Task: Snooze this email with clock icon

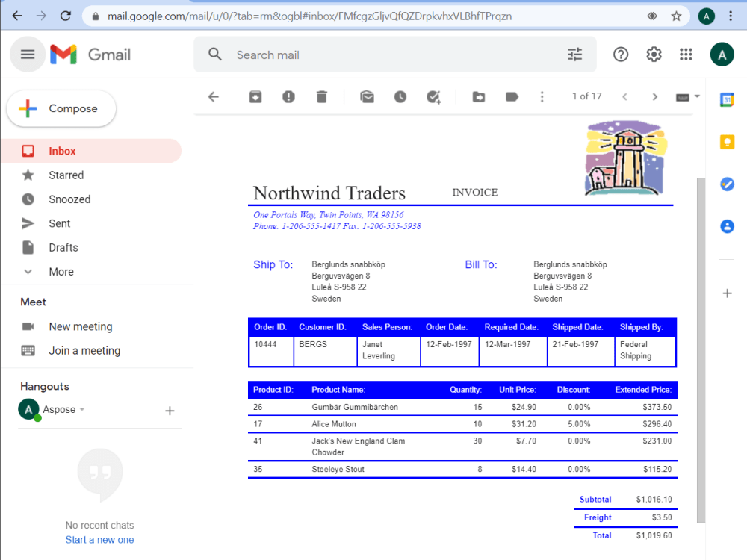Action: pos(400,97)
